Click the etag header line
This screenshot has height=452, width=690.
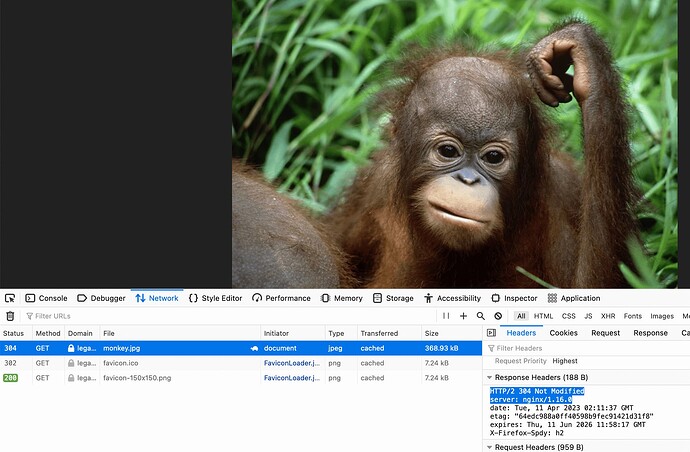572,416
